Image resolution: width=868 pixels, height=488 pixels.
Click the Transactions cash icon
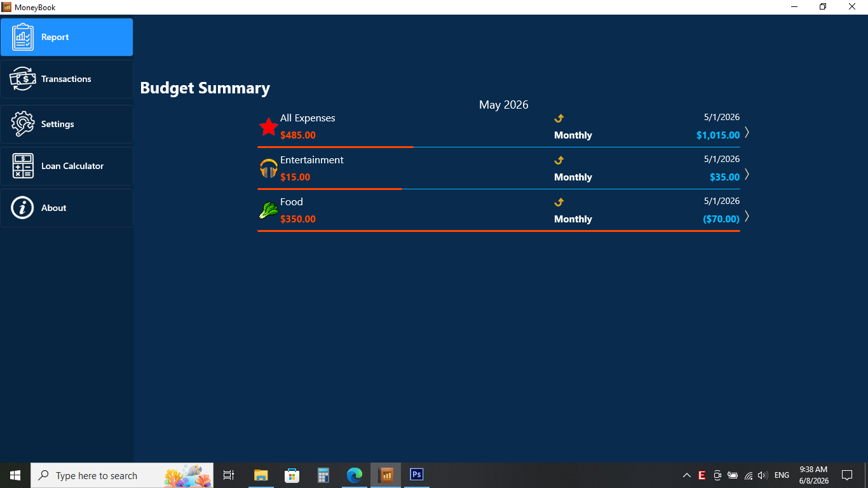pyautogui.click(x=23, y=79)
